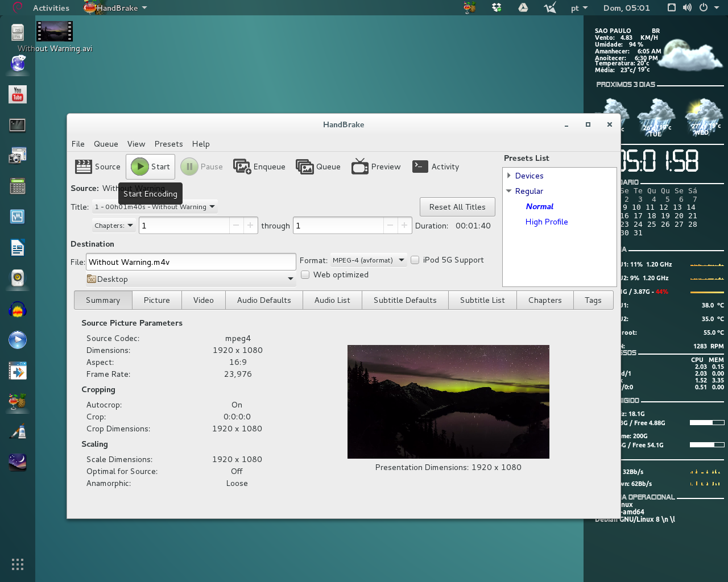This screenshot has height=582, width=728.
Task: Launch the HandBrake cocktail dock icon
Action: pos(18,401)
